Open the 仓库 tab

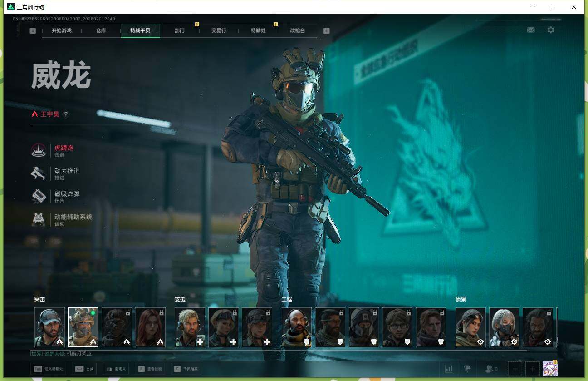click(101, 31)
